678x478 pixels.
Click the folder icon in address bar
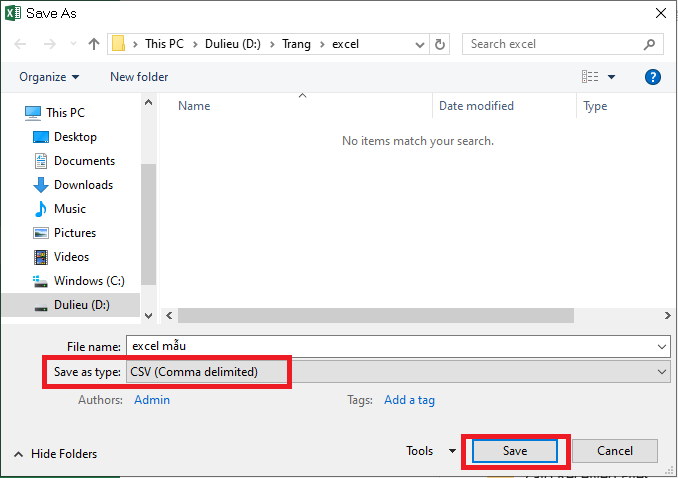(118, 44)
